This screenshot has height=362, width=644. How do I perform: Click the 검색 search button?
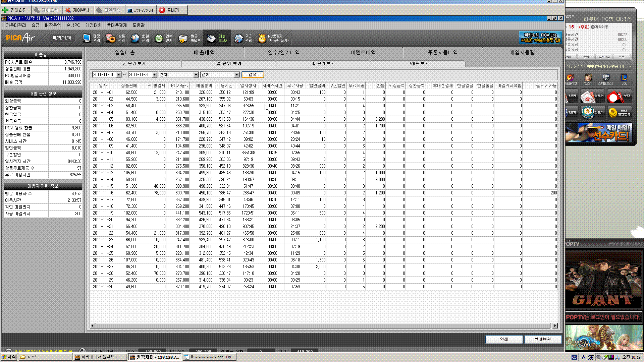253,75
